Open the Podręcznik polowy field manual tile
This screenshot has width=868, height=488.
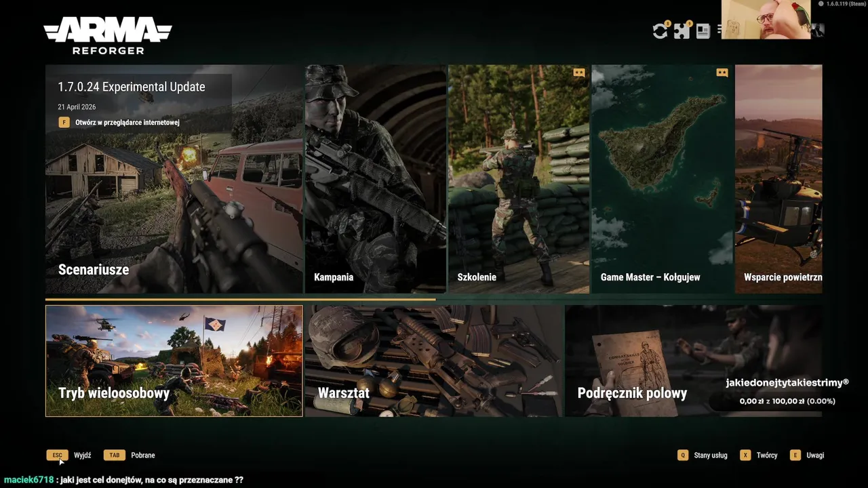pos(693,361)
